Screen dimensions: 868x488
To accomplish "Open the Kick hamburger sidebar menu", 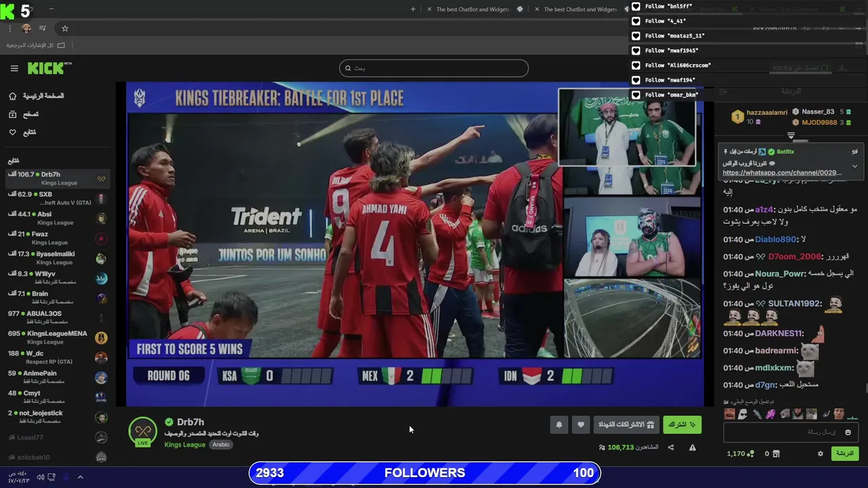I will [x=14, y=68].
